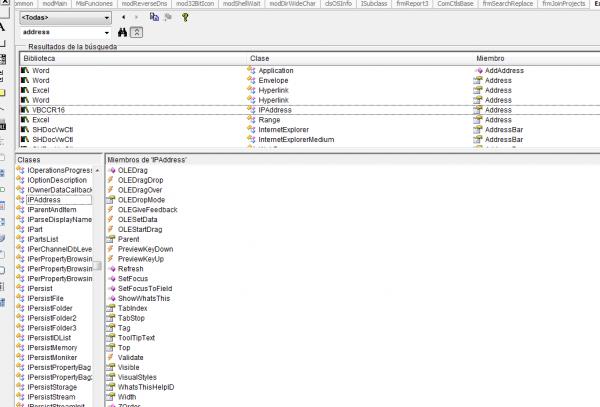Open the address search text dropdown
This screenshot has height=407, width=600.
pos(106,33)
